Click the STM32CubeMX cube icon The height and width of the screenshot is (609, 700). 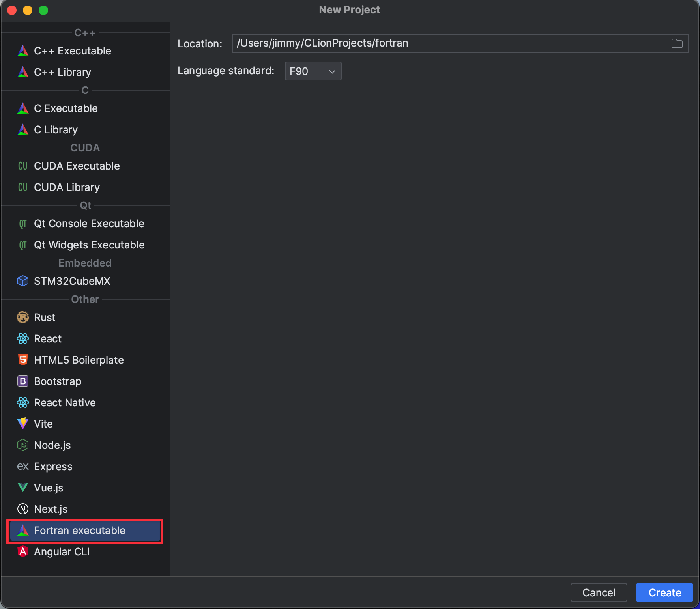(23, 281)
